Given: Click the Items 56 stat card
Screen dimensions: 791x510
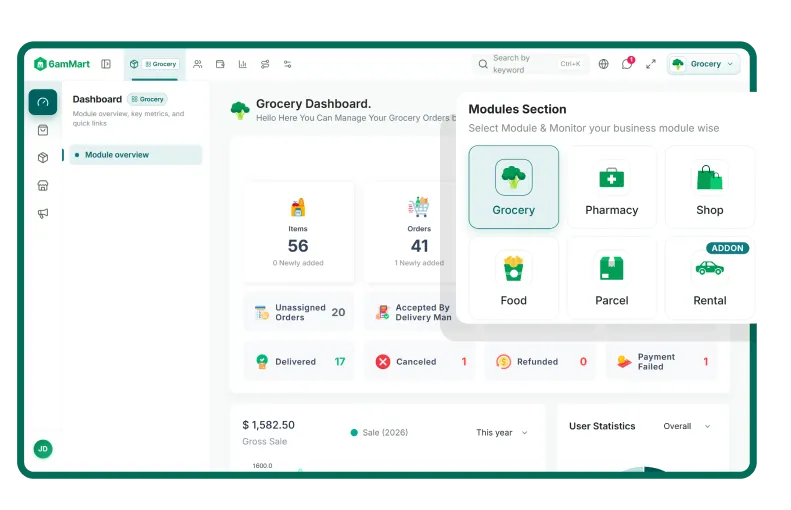Looking at the screenshot, I should [x=298, y=232].
